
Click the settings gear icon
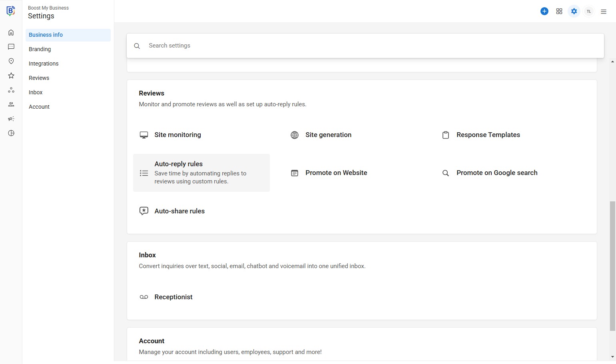pos(574,12)
